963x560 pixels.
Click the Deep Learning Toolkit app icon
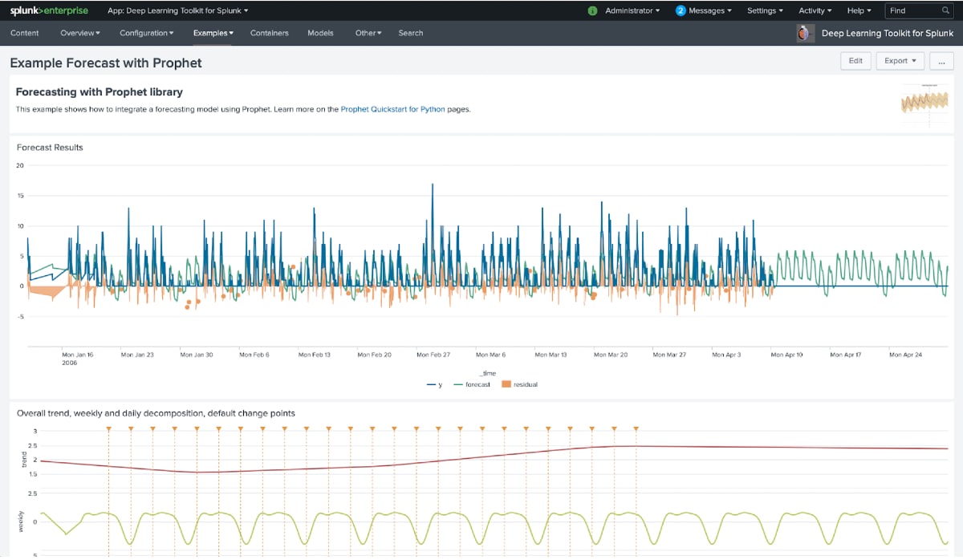pos(806,33)
